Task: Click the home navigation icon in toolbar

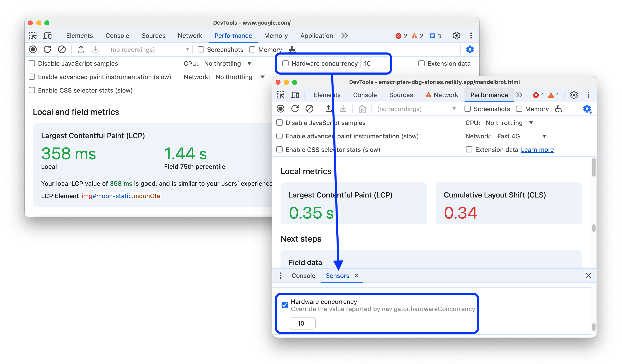Action: (x=362, y=109)
